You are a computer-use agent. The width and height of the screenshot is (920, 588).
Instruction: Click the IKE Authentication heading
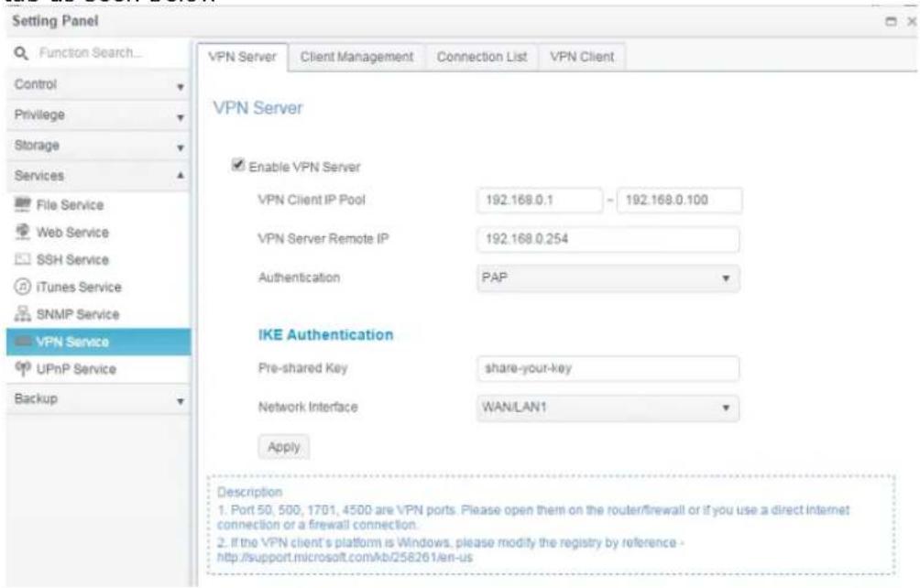coord(325,334)
